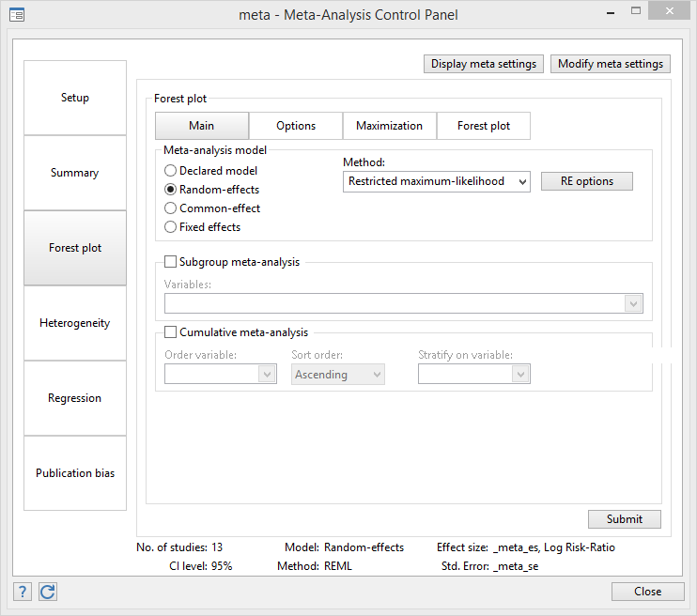697x616 pixels.
Task: Open the Heterogeneity section in sidebar
Action: (x=75, y=323)
